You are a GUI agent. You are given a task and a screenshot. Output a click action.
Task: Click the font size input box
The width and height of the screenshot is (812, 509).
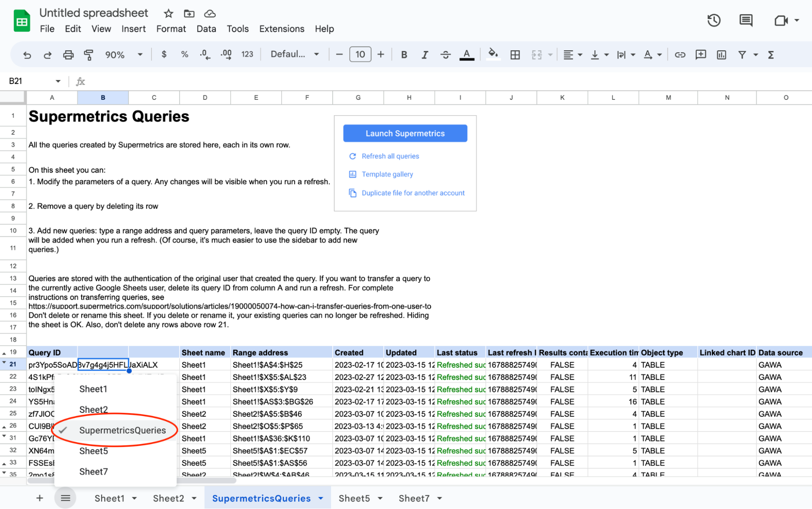tap(360, 54)
